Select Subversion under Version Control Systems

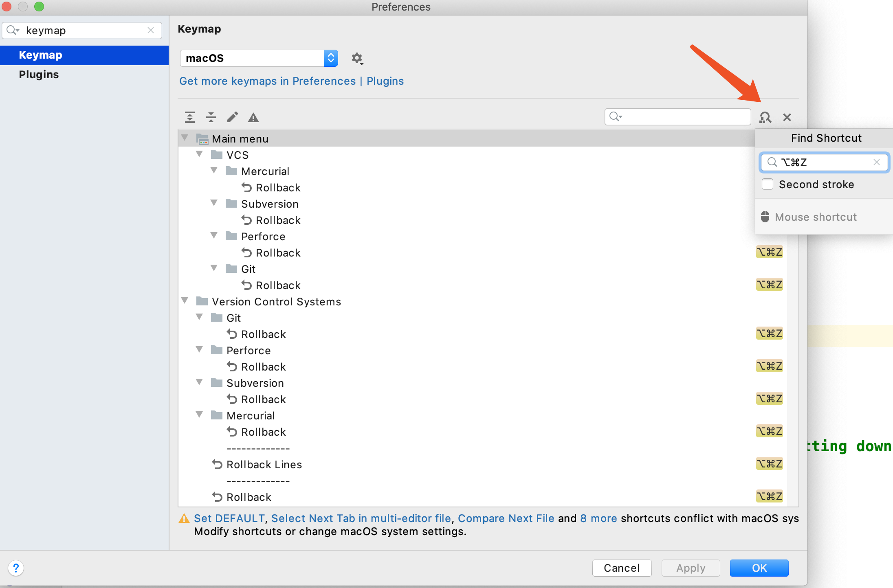[x=483, y=383]
